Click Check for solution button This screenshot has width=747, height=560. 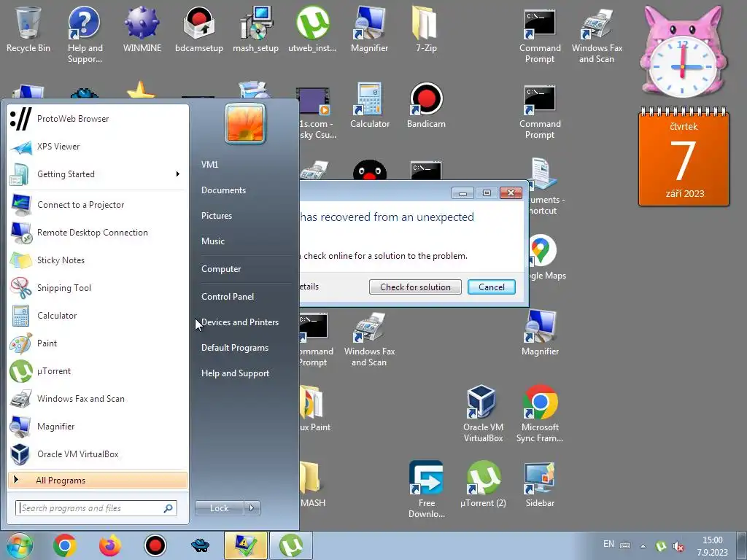[415, 287]
